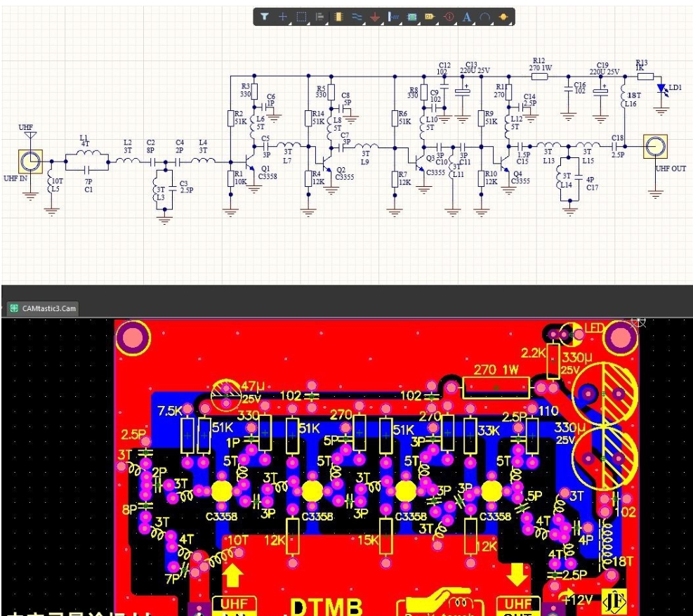Click the blue vertical bus entry tool
Screen dimensions: 693x616
click(393, 16)
